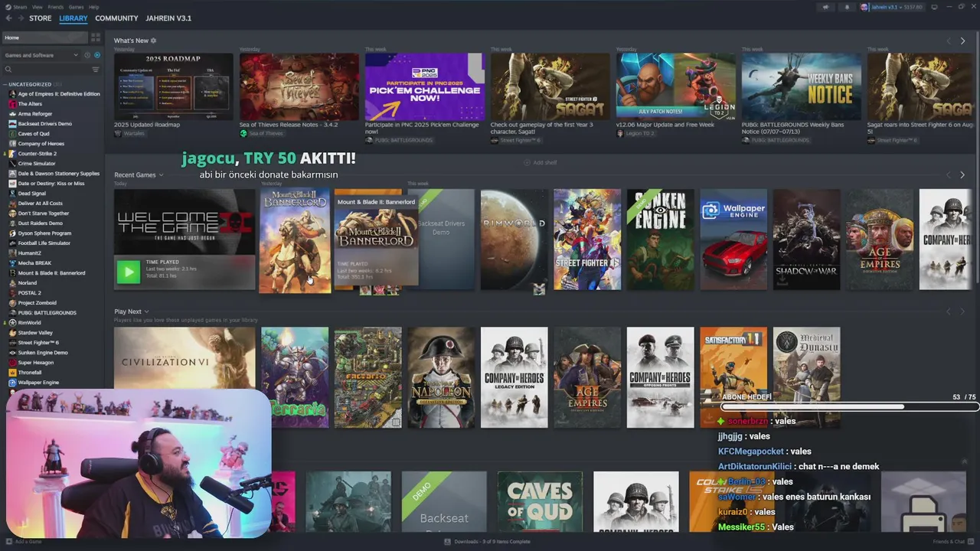The image size is (980, 551).
Task: Open the Terraria cover in Play Next
Action: [295, 377]
